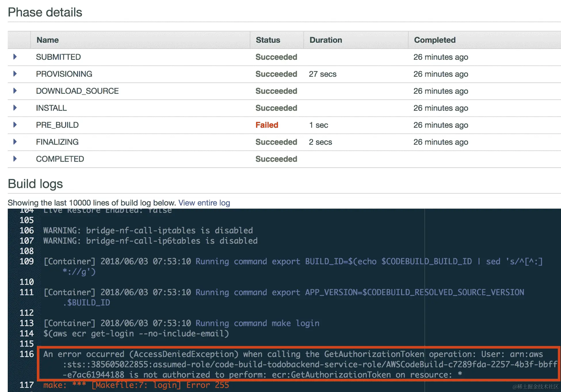This screenshot has width=561, height=392.
Task: Click the bridge-nf-call-iptables warning line
Action: coord(148,231)
